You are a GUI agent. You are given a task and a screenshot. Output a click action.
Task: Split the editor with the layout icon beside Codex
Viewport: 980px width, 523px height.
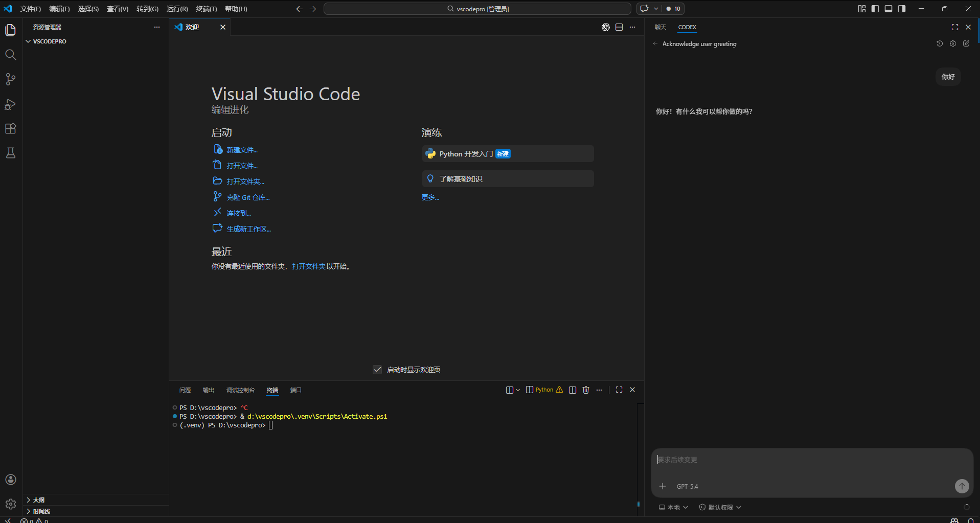point(619,27)
